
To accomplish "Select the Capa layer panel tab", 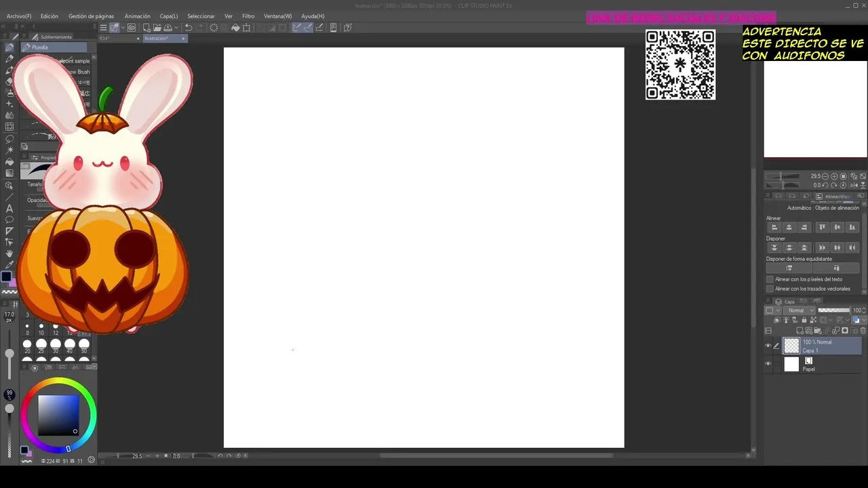I will coord(787,302).
